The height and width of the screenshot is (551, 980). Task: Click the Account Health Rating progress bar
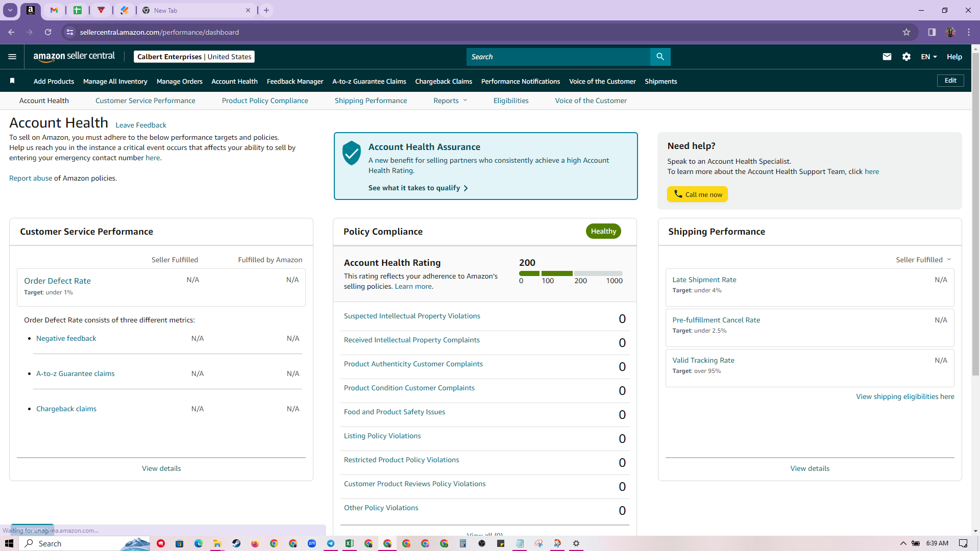click(571, 273)
